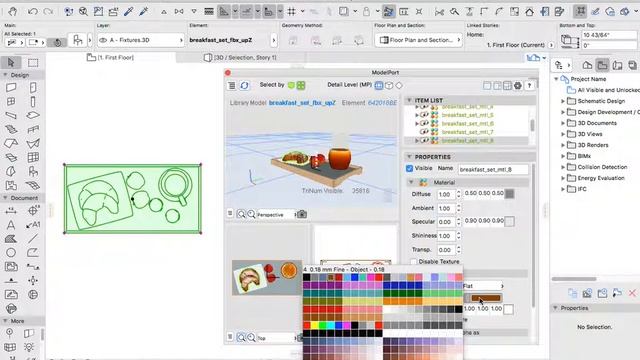Switch to the 1. First Floor tab

click(x=111, y=58)
